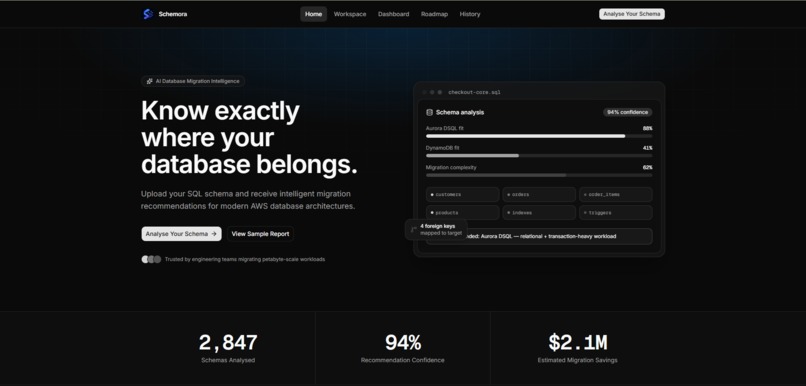The width and height of the screenshot is (806, 386).
Task: Click the checkout-core.sql file name
Action: [474, 93]
